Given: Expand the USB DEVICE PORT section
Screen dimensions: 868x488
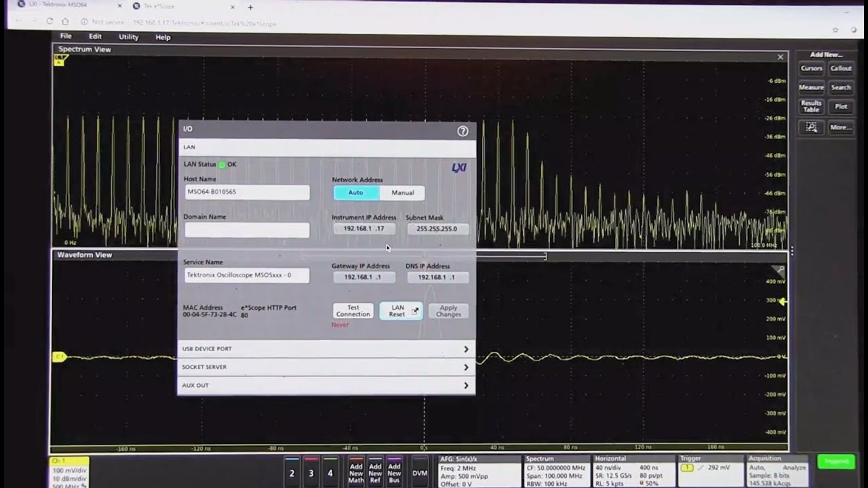Looking at the screenshot, I should [x=326, y=349].
